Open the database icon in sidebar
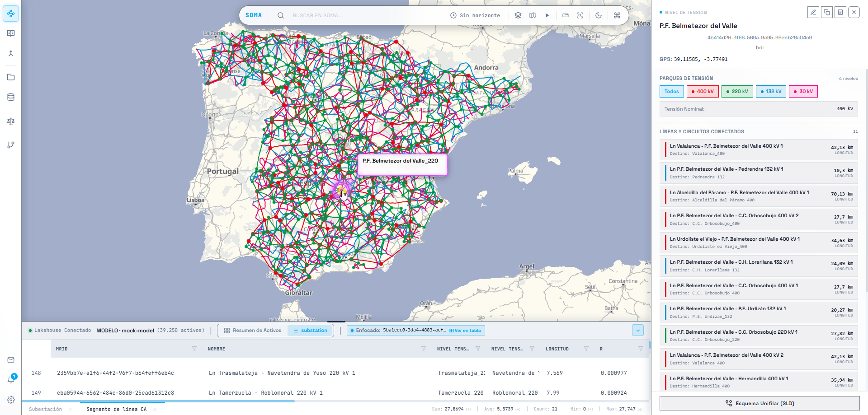868x415 pixels. (11, 97)
